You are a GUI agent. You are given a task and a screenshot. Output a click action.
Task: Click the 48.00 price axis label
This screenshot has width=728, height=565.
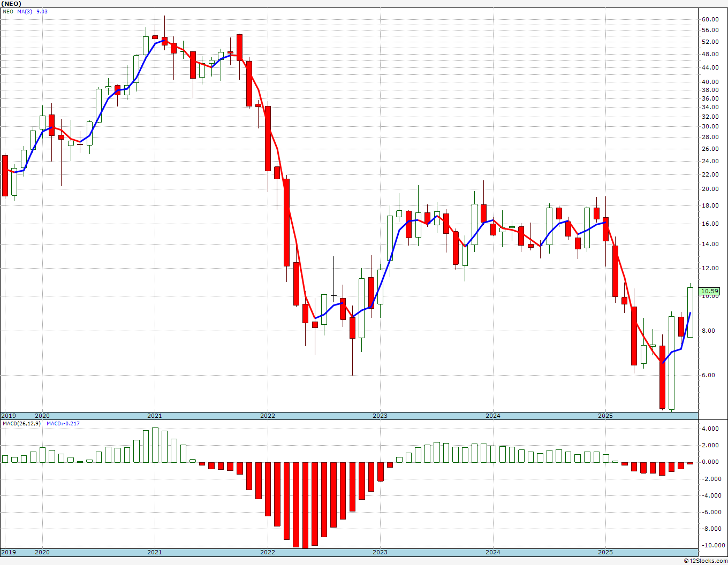click(x=710, y=54)
